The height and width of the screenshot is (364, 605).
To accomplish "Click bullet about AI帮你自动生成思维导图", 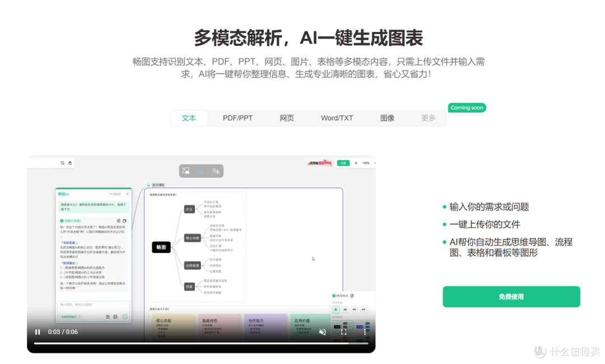I will click(x=511, y=247).
